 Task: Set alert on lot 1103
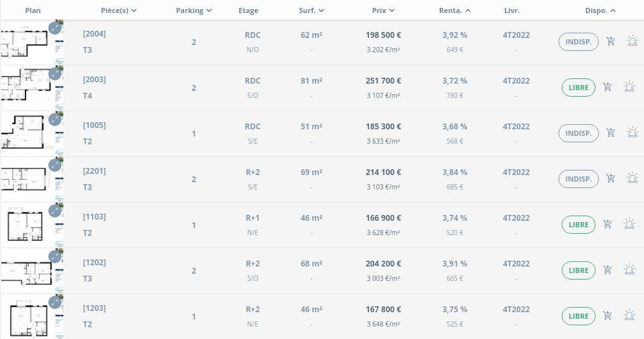[629, 225]
